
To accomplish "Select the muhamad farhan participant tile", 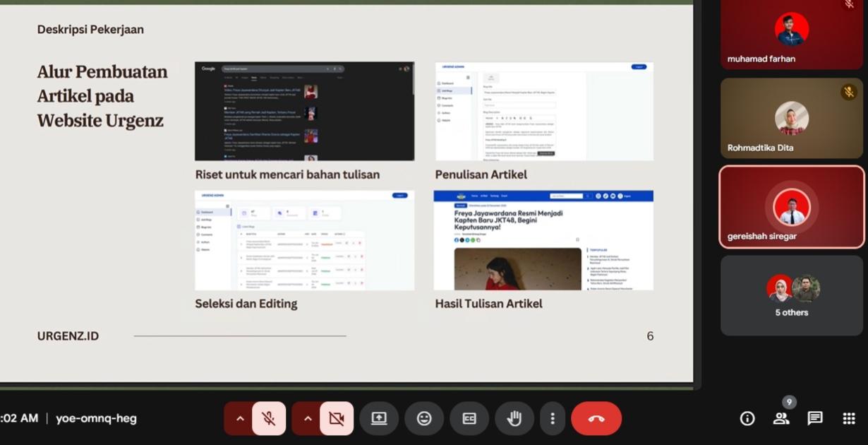I will (792, 34).
